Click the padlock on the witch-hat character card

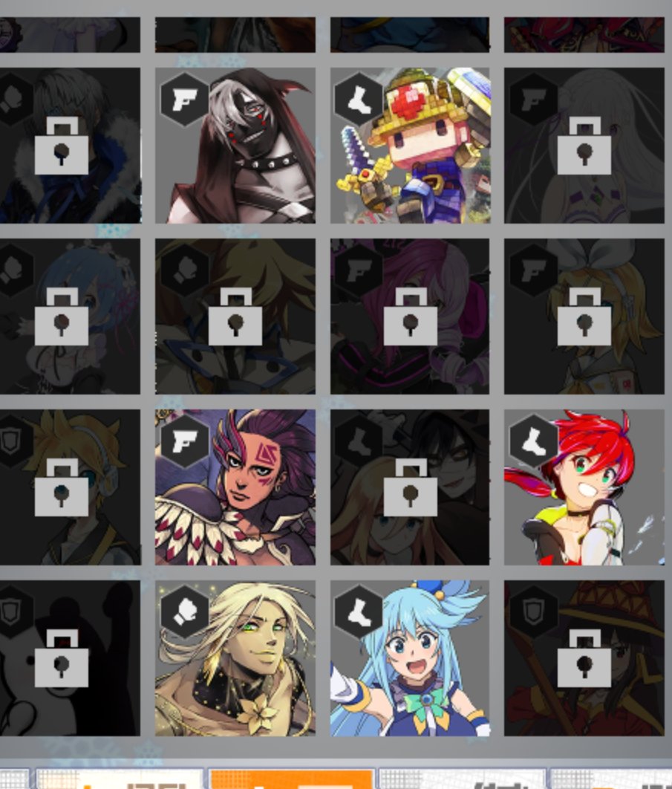coord(584,658)
